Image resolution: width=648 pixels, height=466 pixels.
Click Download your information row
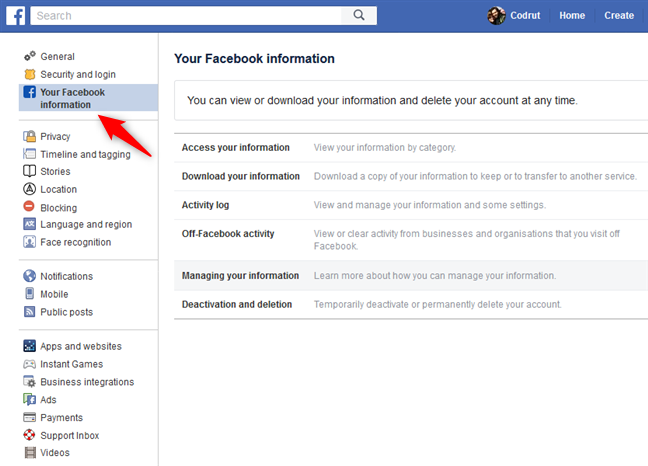coord(411,176)
